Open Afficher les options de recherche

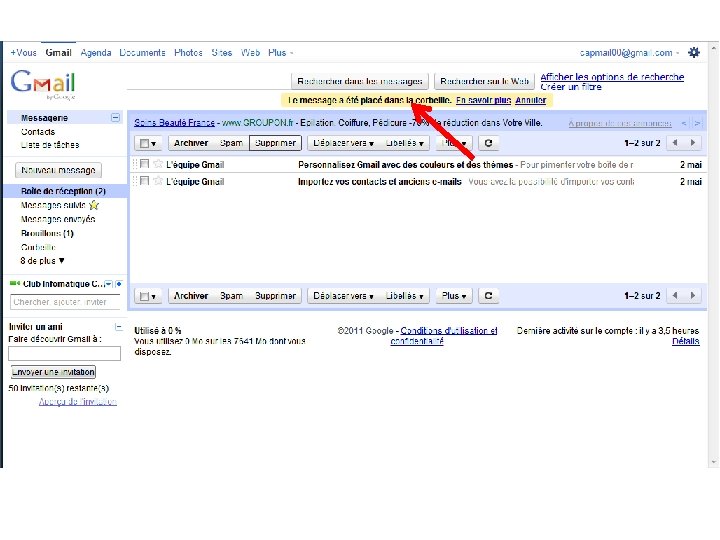(x=612, y=77)
